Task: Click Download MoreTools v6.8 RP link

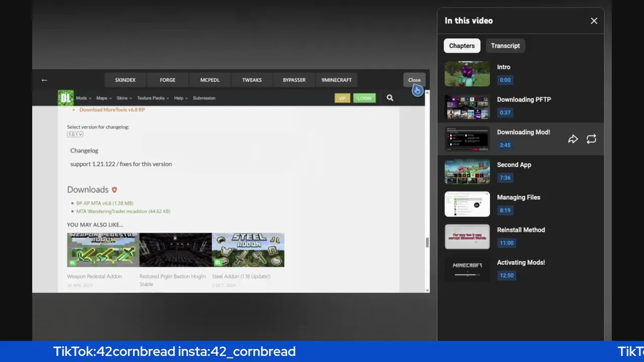Action: 112,110
